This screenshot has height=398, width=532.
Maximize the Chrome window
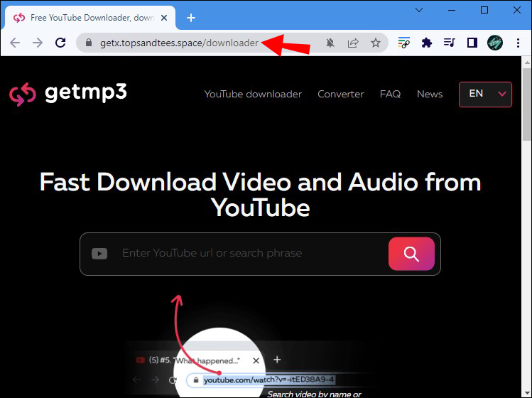pos(484,10)
